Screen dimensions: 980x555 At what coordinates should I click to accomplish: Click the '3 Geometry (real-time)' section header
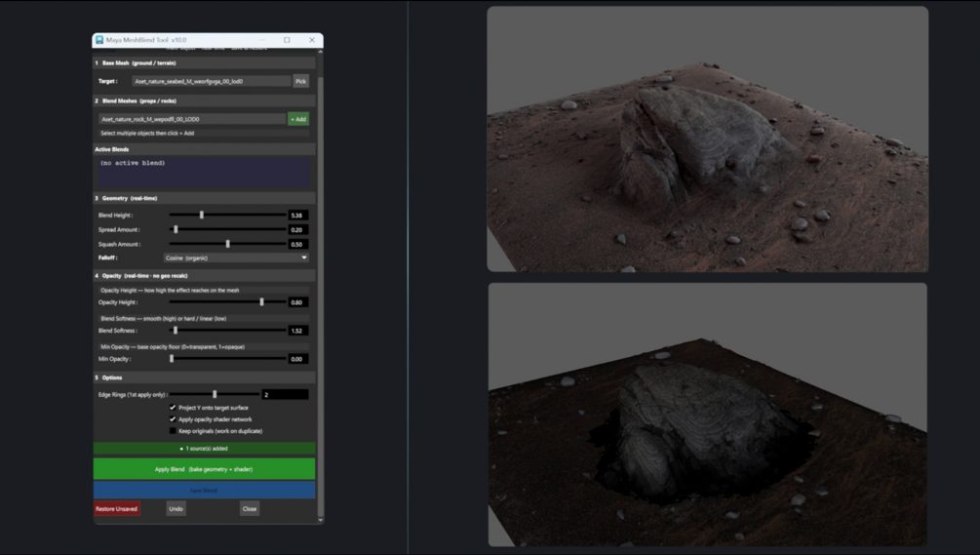click(x=204, y=198)
